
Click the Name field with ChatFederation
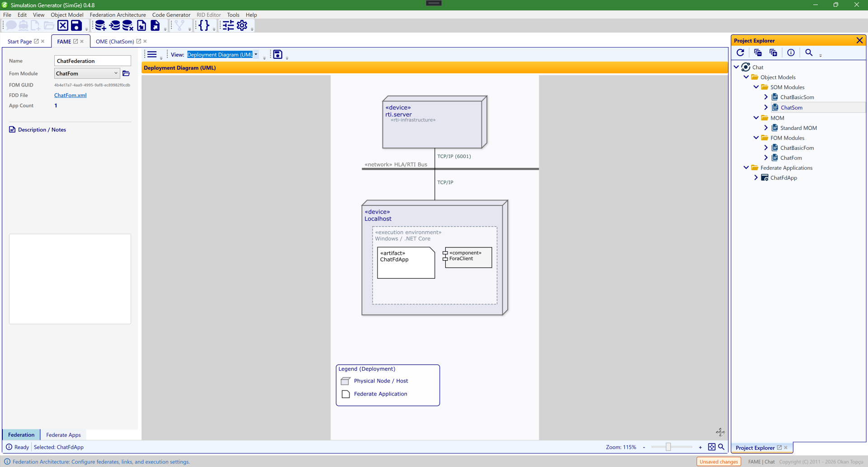(x=93, y=61)
